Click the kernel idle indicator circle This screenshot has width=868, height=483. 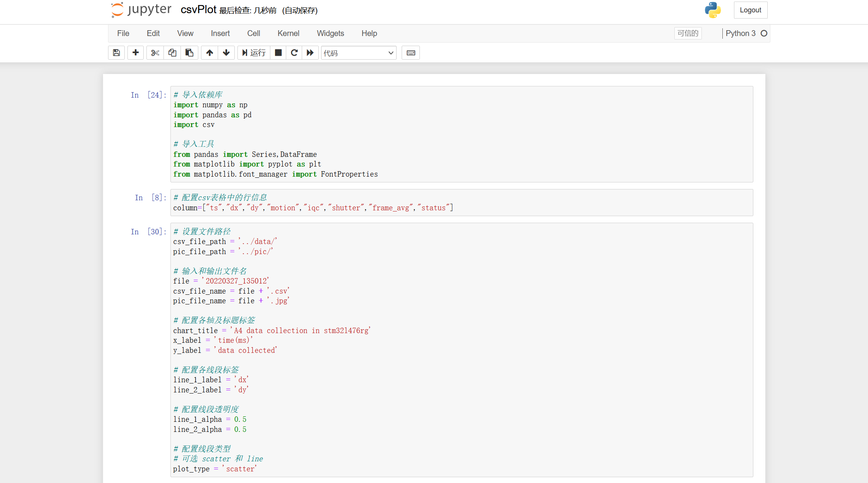coord(764,33)
